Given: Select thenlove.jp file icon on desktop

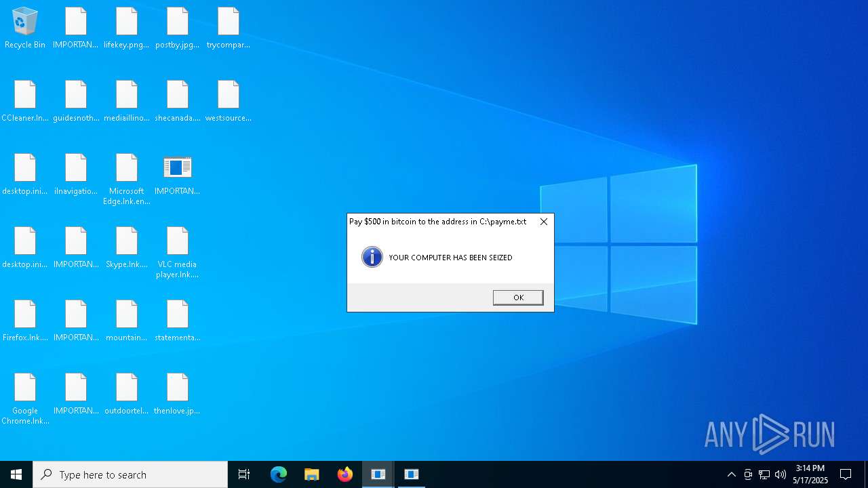Looking at the screenshot, I should click(178, 394).
